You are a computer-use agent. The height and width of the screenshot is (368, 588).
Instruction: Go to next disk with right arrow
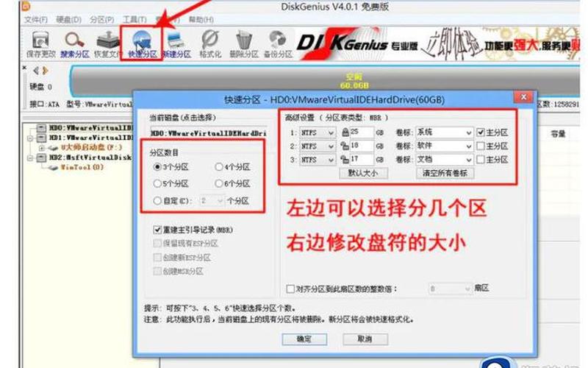click(x=46, y=71)
